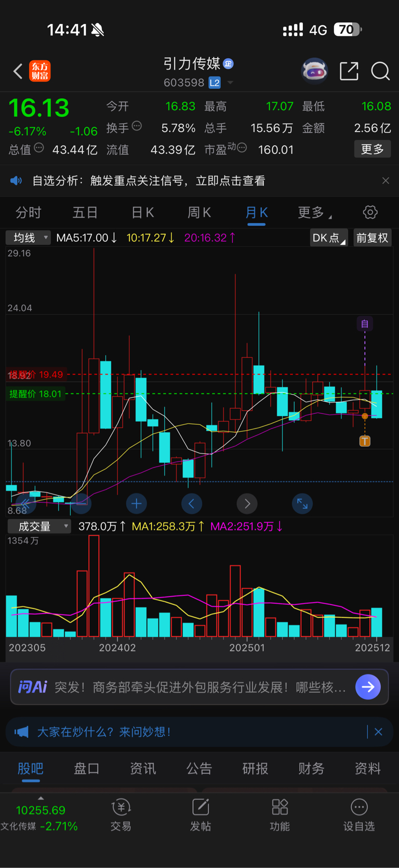Open the 公告 tab
This screenshot has height=868, width=399.
pos(199,769)
